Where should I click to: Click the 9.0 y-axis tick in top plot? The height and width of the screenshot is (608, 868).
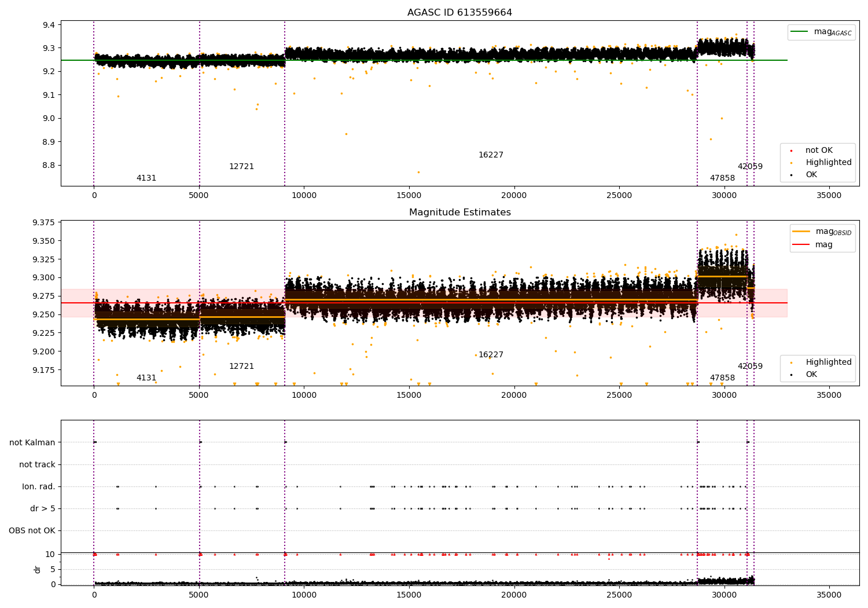click(x=49, y=118)
